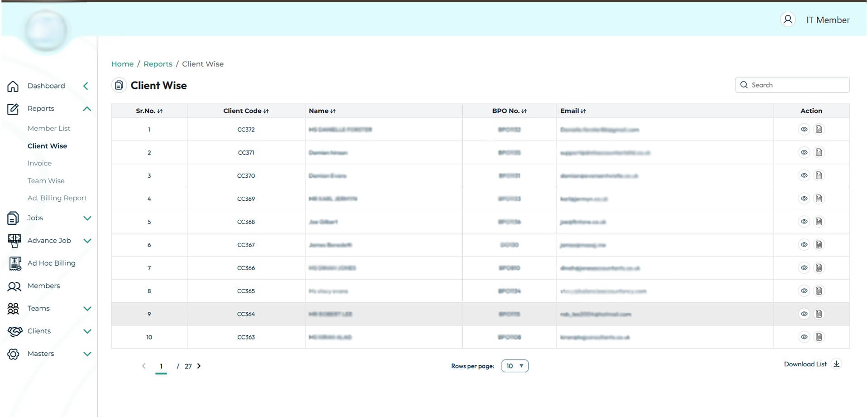Click the Reports breadcrumb link
Screen dimensions: 868x417
click(x=158, y=64)
